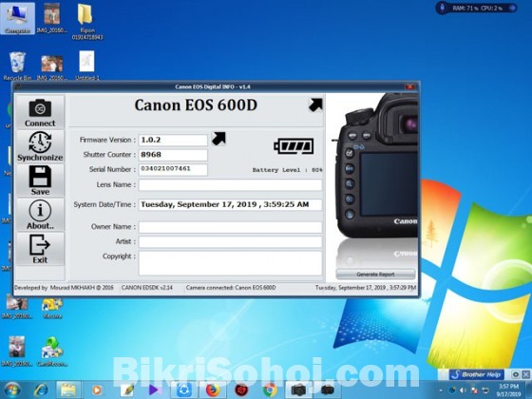Open the About.. info button
The width and height of the screenshot is (532, 399).
40,215
